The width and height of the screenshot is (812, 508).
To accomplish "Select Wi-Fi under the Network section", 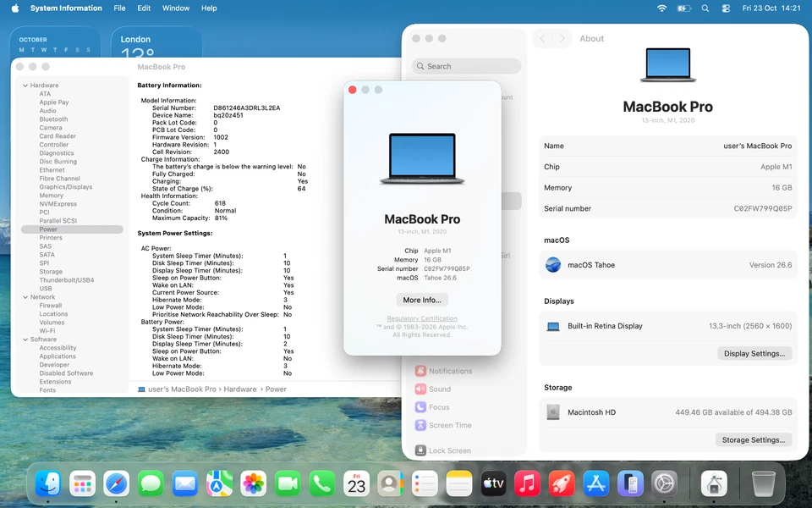I will coord(47,331).
